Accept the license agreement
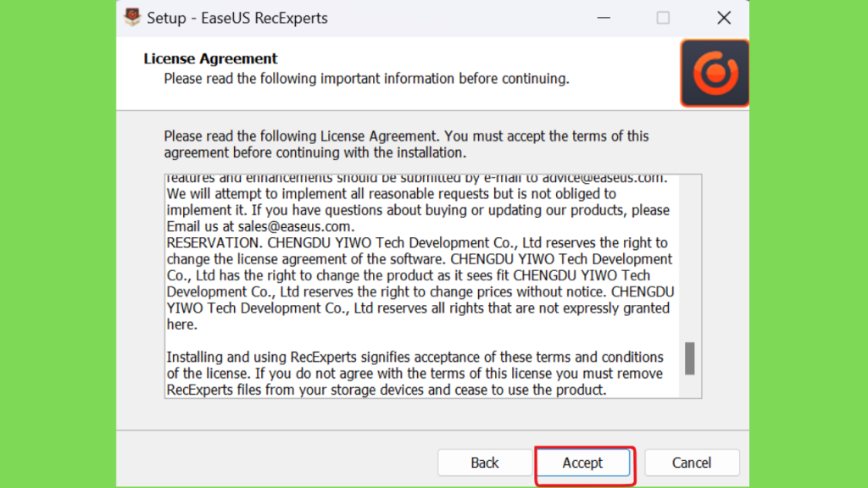Screen dimensions: 868x488 [x=583, y=463]
